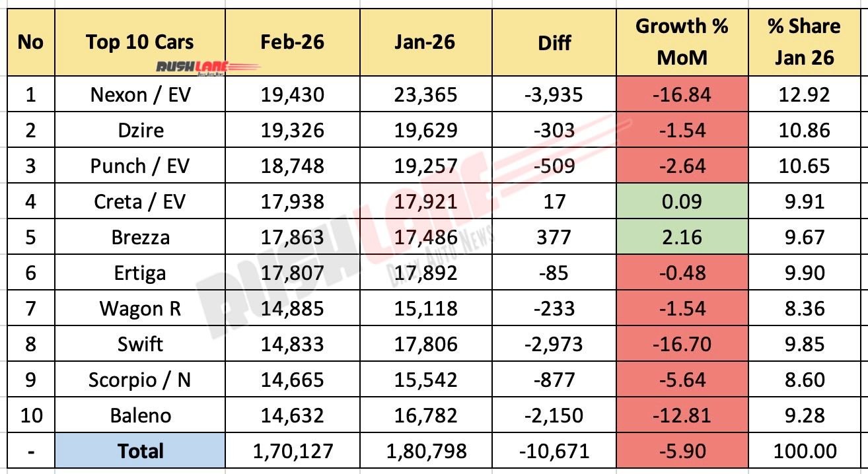Select the green 0.09 growth cell
Viewport: 868px width, 474px height.
(682, 201)
